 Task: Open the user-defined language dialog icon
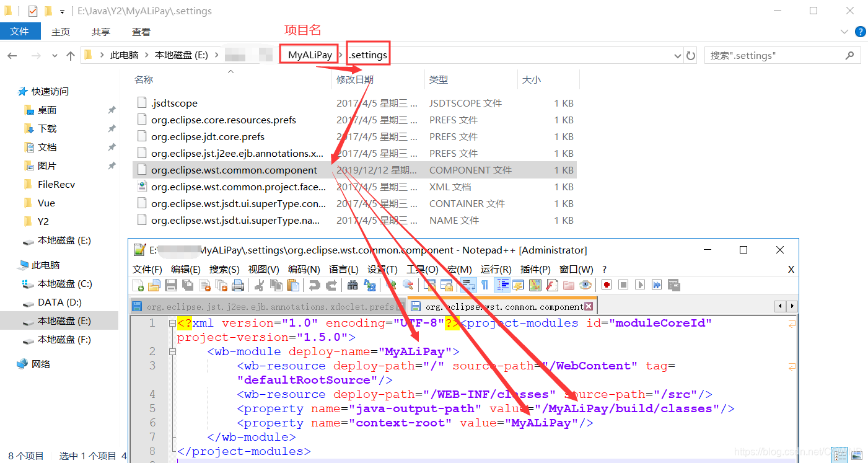click(x=518, y=285)
